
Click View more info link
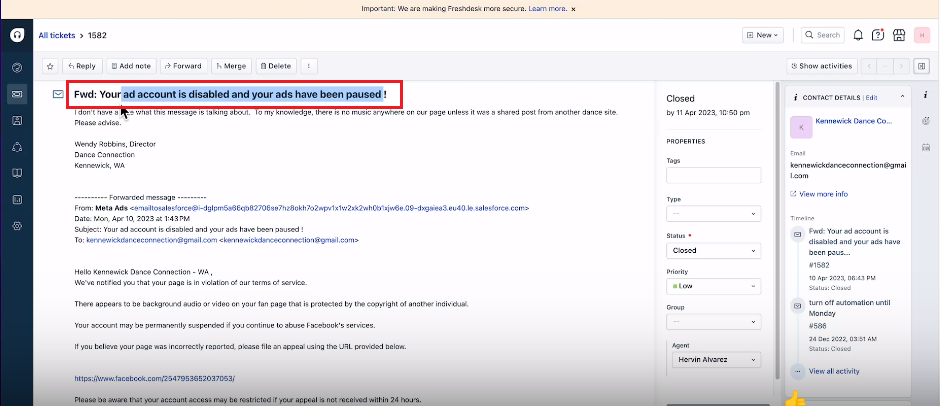pos(823,194)
